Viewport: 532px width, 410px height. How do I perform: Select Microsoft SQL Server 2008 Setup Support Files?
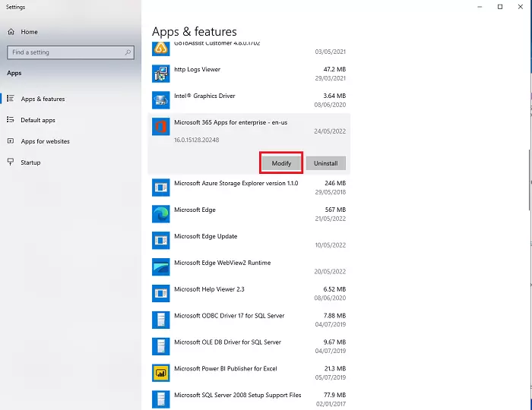point(237,395)
